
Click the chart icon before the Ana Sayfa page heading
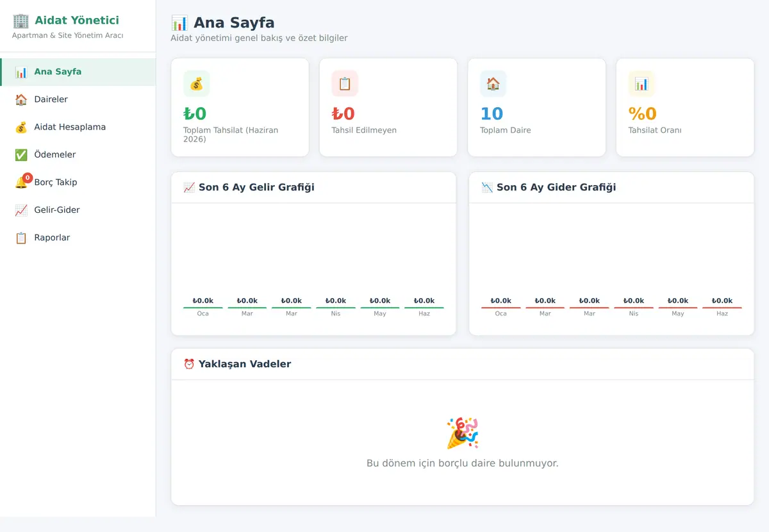pos(179,23)
